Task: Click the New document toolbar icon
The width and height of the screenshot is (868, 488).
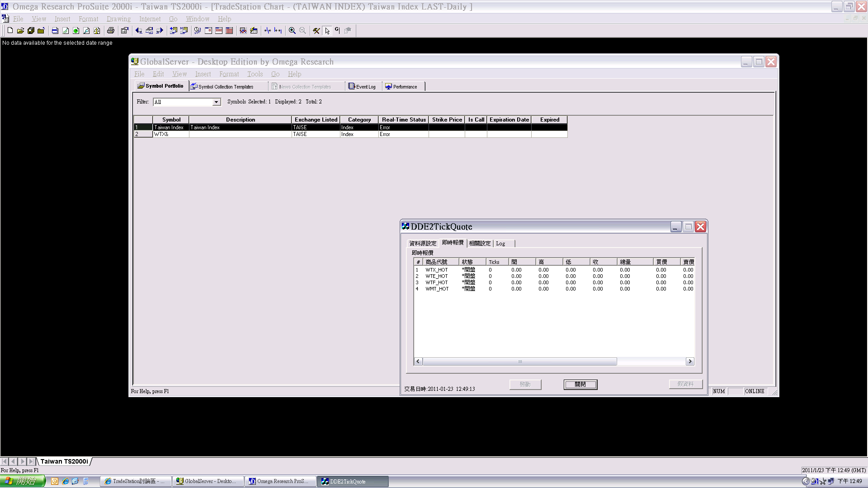Action: click(10, 31)
